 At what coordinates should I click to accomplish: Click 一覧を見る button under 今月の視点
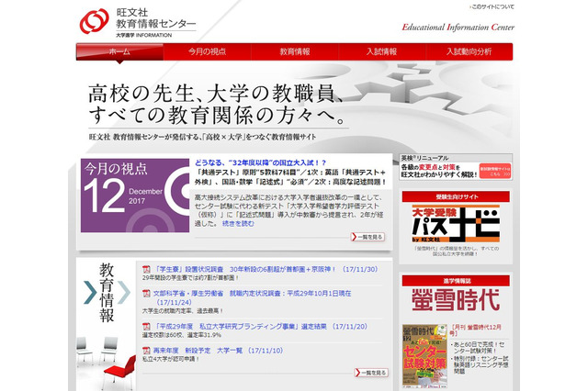[367, 237]
